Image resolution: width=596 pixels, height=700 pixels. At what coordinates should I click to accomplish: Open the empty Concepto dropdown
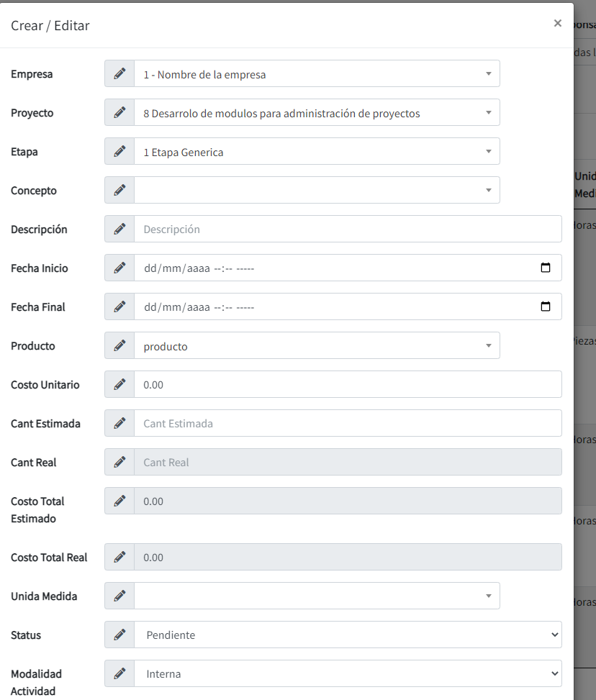click(x=317, y=190)
